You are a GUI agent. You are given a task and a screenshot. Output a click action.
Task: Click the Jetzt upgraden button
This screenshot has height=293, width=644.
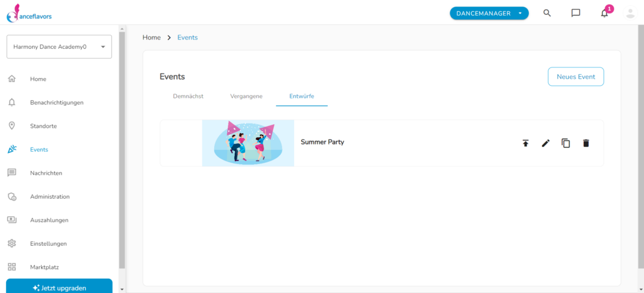coord(59,286)
